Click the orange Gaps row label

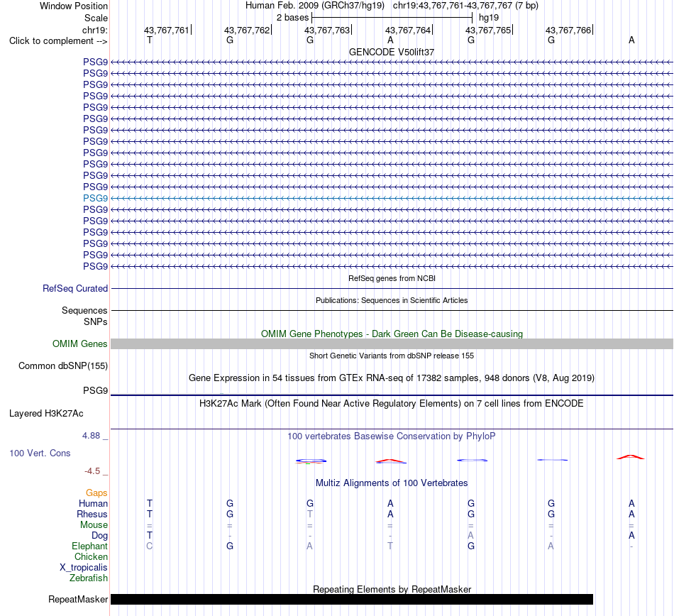pyautogui.click(x=96, y=493)
